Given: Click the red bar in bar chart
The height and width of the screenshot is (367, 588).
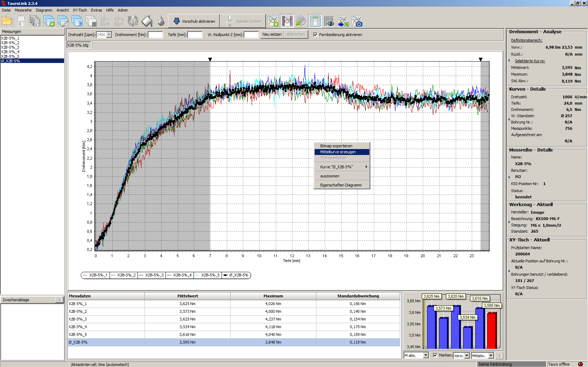Looking at the screenshot, I should click(492, 331).
